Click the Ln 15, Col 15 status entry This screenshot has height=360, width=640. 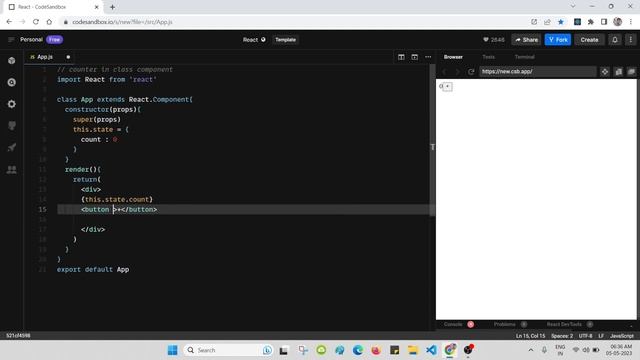pos(530,336)
